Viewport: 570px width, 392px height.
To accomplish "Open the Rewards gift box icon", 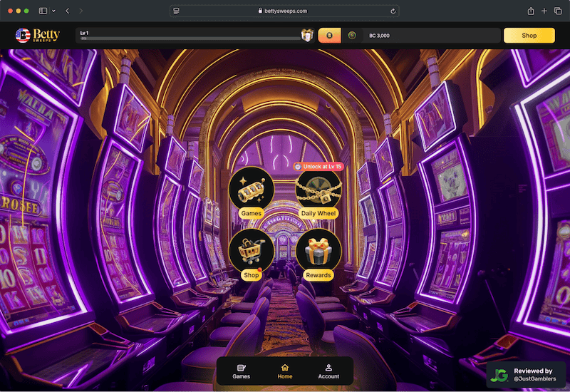I will coord(318,252).
